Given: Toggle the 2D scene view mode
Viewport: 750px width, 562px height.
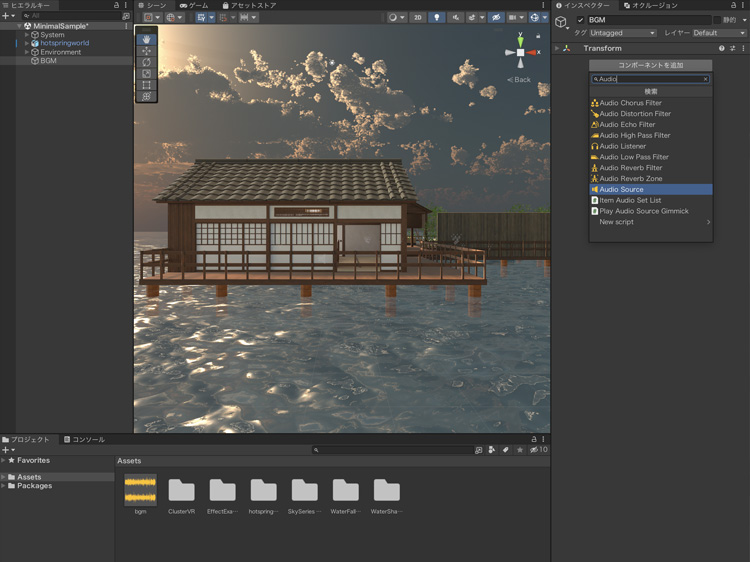Looking at the screenshot, I should 417,17.
